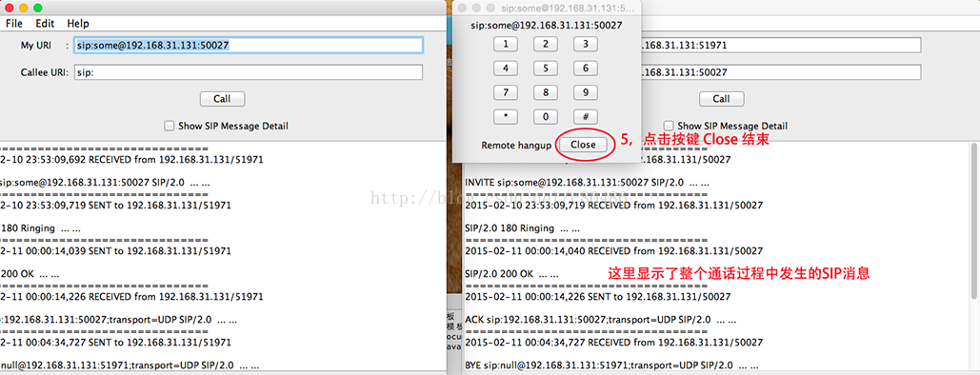Viewport: 980px width, 375px height.
Task: Click right window field ending in 131:50027
Action: tap(781, 72)
